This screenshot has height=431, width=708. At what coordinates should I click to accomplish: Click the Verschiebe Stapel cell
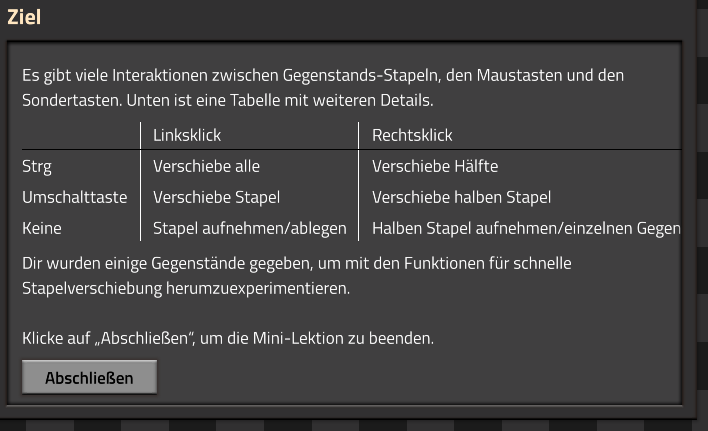(x=216, y=197)
